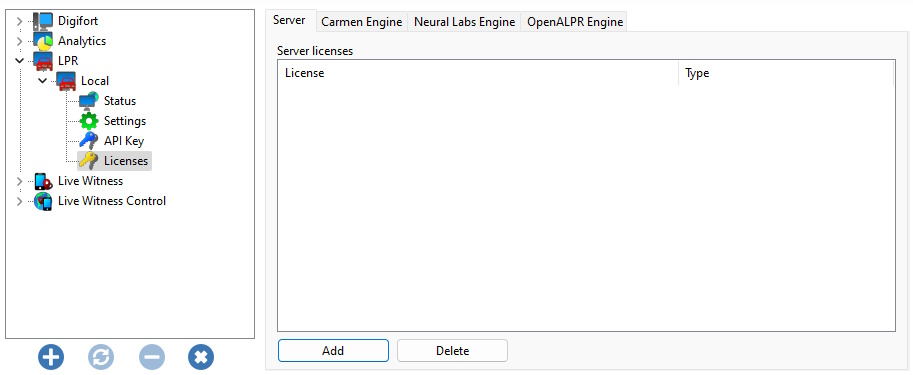913x375 pixels.
Task: Select the Live Witness phone icon
Action: tap(43, 182)
